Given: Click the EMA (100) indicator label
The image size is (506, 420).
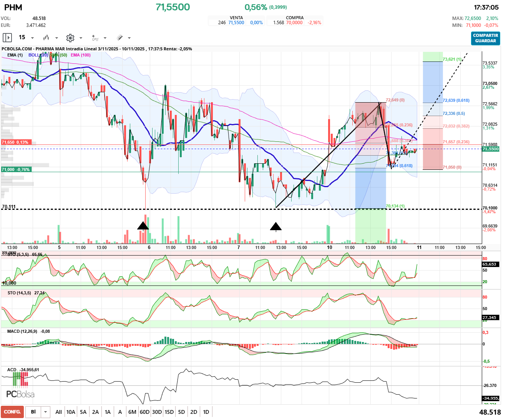Looking at the screenshot, I should pyautogui.click(x=81, y=55).
